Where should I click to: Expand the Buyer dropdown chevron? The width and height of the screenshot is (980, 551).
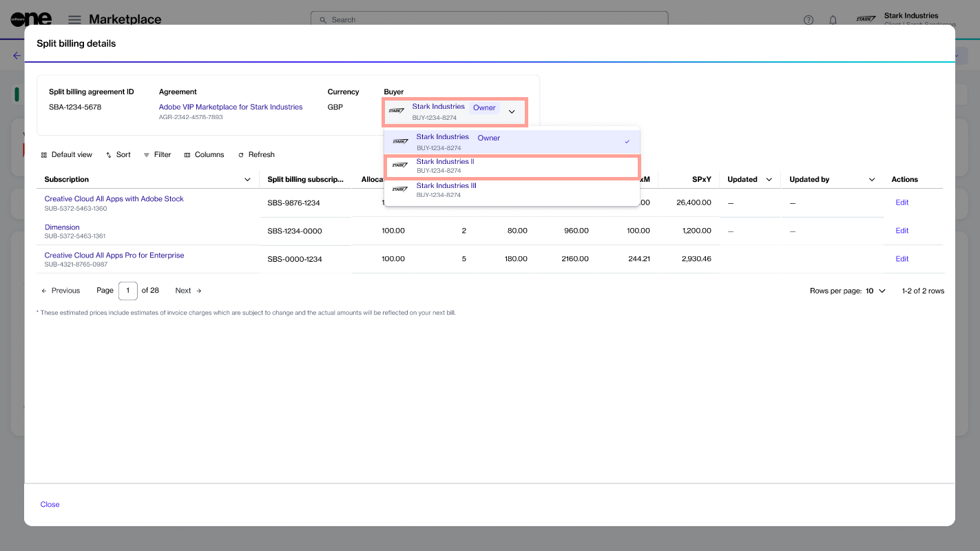tap(512, 112)
